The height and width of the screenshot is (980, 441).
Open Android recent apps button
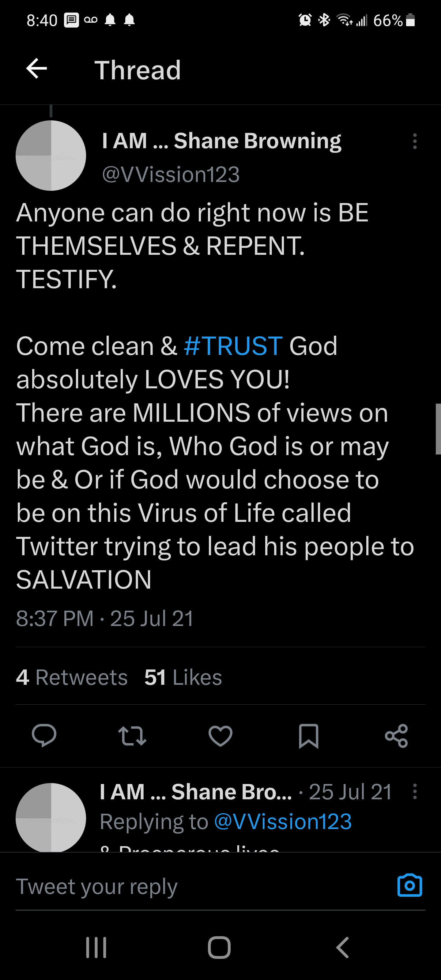pyautogui.click(x=96, y=947)
